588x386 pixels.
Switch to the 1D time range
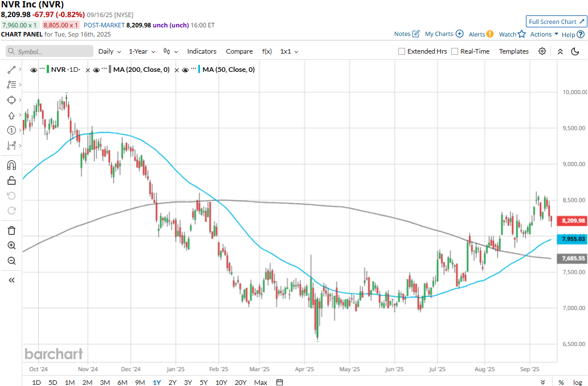[x=36, y=382]
